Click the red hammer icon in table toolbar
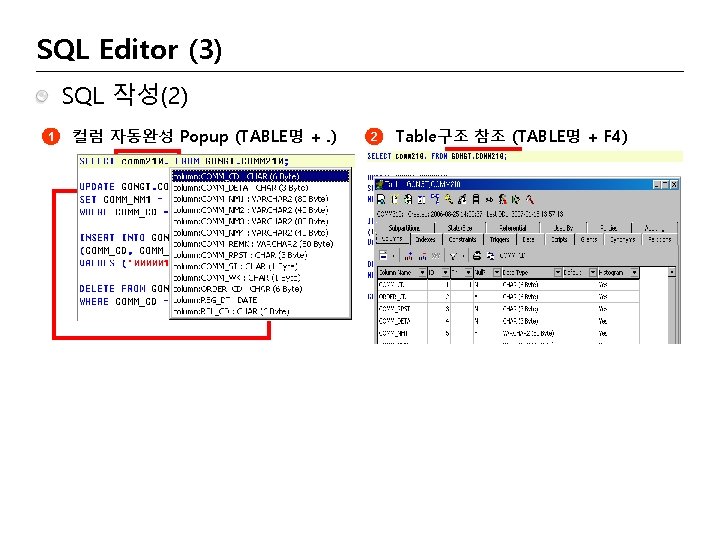The height and width of the screenshot is (540, 720). tap(530, 199)
